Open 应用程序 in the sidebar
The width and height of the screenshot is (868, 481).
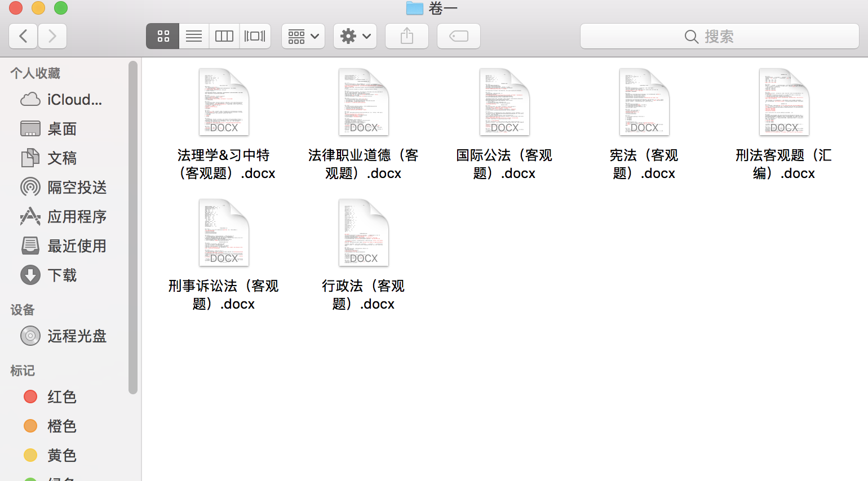[x=64, y=216]
